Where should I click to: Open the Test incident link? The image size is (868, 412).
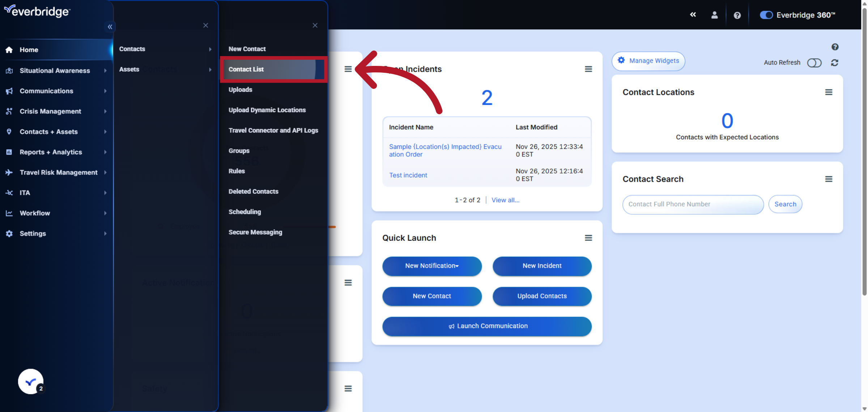pyautogui.click(x=408, y=175)
